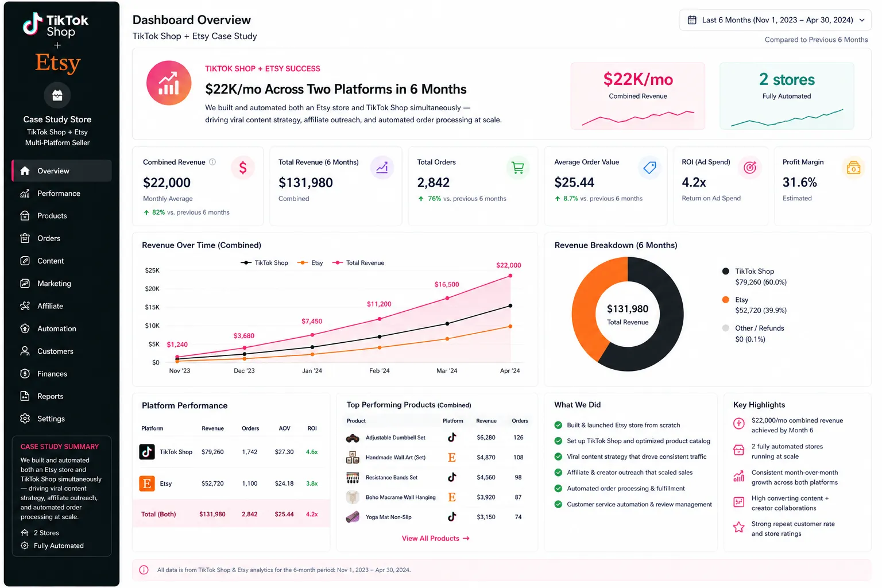The width and height of the screenshot is (882, 588).
Task: Click the star icon beside Strong repeat customer rate
Action: 739,527
